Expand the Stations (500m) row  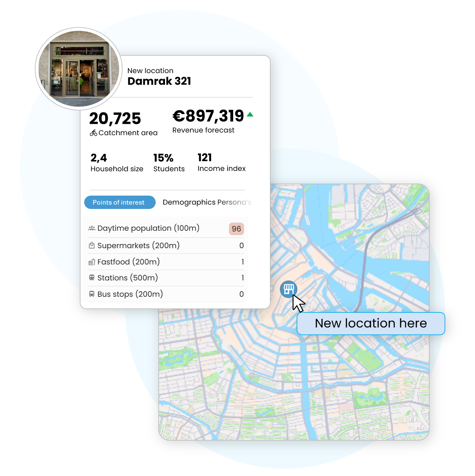tap(166, 278)
